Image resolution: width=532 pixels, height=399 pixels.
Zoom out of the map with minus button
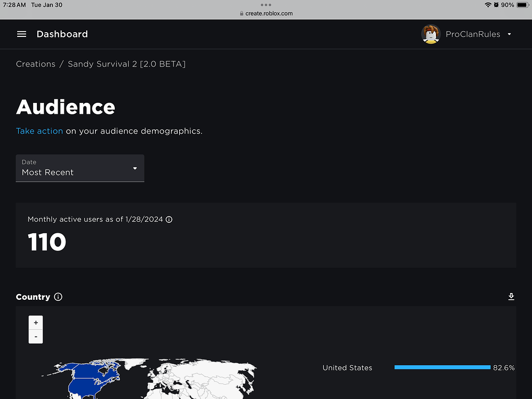tap(35, 336)
